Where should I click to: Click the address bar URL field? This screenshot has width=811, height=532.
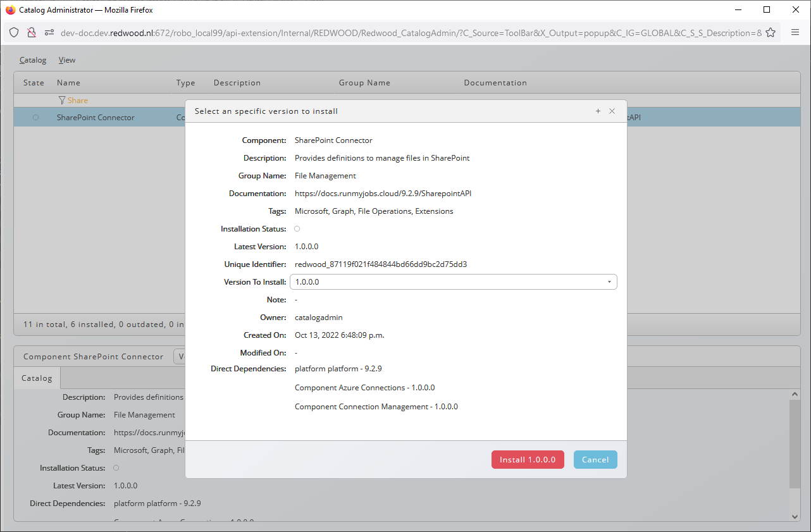click(411, 33)
